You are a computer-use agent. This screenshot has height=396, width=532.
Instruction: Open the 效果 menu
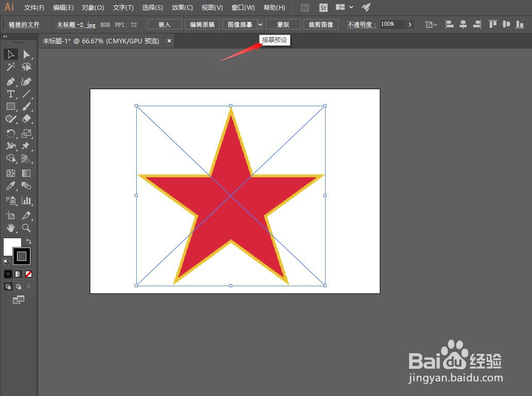[182, 7]
